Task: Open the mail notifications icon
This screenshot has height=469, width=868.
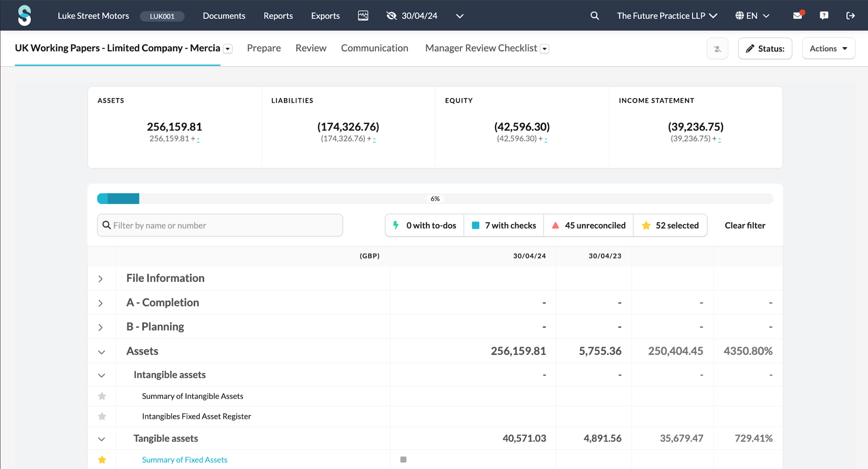Action: pyautogui.click(x=797, y=16)
